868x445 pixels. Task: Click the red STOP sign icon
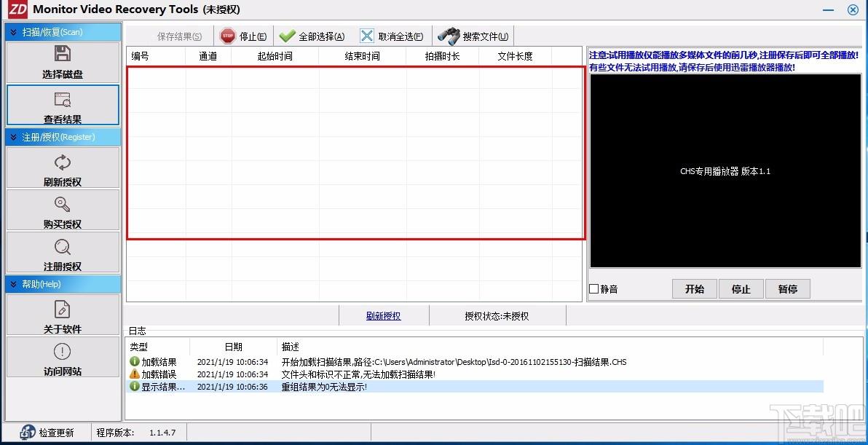(x=227, y=36)
